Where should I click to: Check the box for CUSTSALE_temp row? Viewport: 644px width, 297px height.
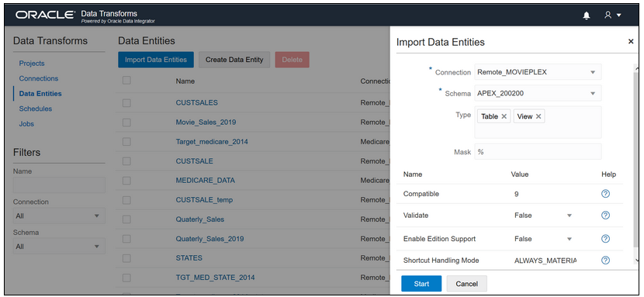[126, 200]
